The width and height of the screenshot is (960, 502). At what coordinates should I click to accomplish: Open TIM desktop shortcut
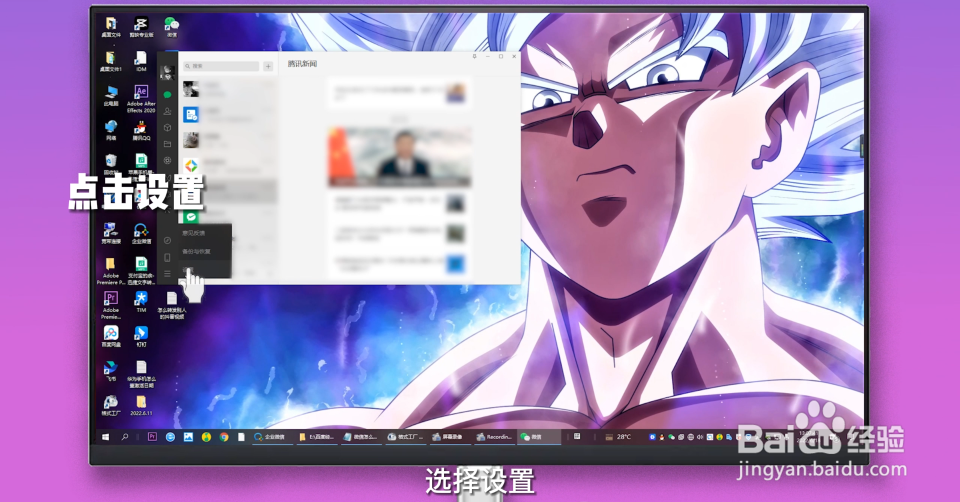pyautogui.click(x=141, y=302)
